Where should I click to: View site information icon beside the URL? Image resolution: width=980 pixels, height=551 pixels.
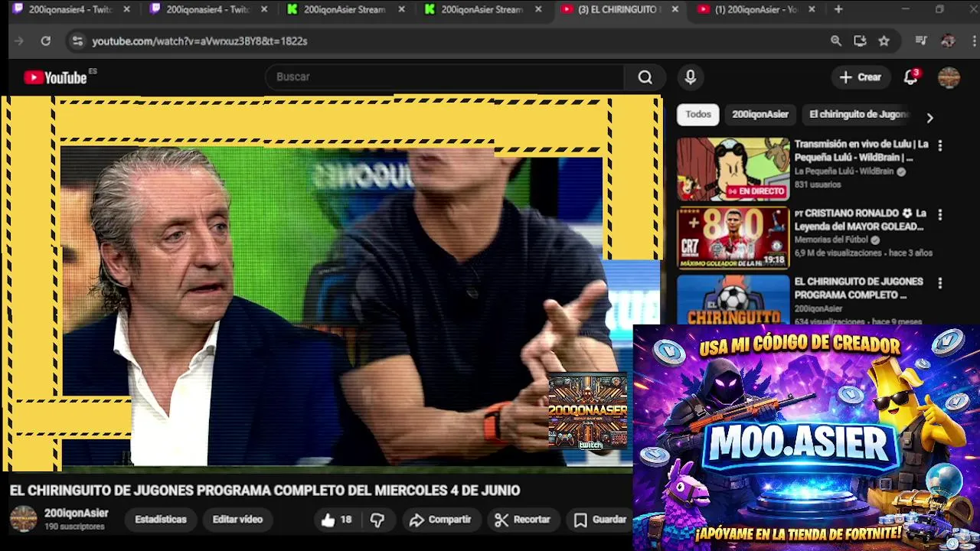(77, 41)
